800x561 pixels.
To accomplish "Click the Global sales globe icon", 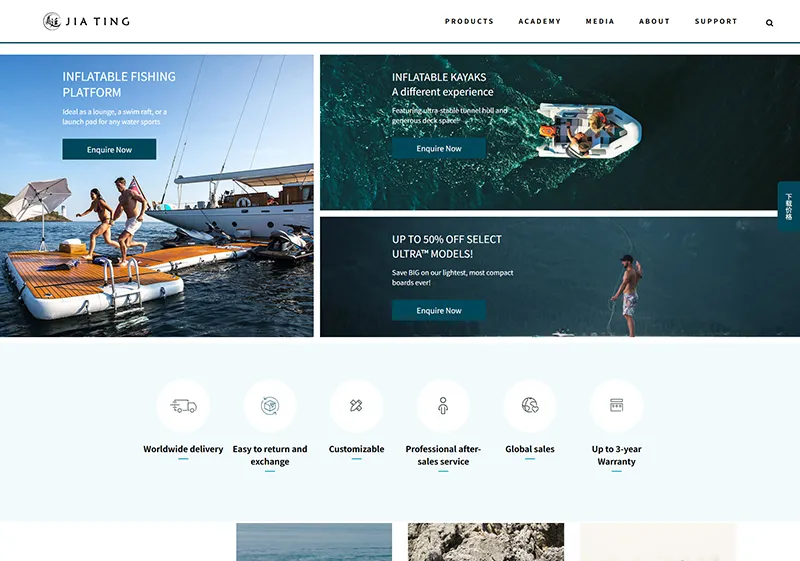I will 530,405.
